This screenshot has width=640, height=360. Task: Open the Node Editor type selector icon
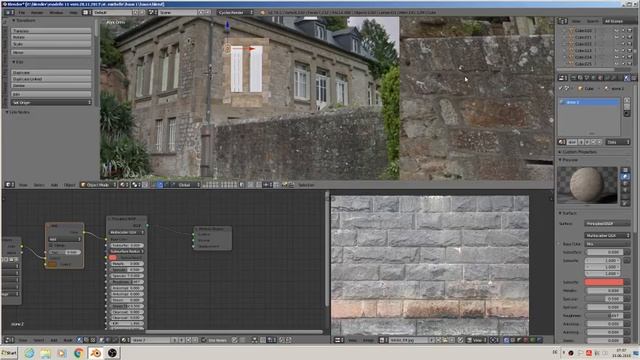[8, 340]
